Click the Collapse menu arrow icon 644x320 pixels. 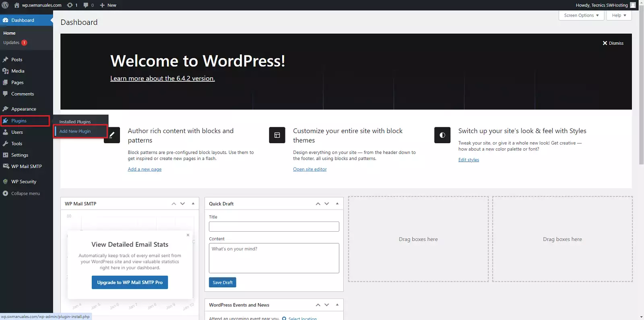coord(5,193)
